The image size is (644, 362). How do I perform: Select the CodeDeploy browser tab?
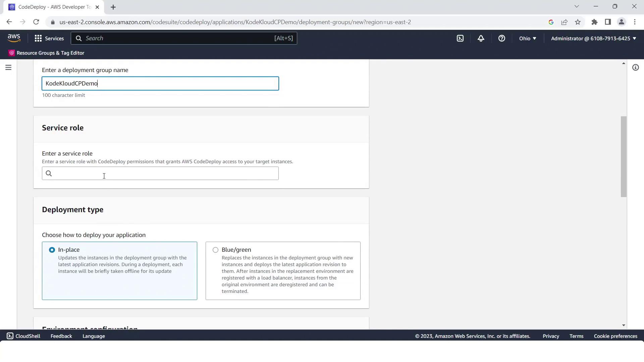pos(54,7)
